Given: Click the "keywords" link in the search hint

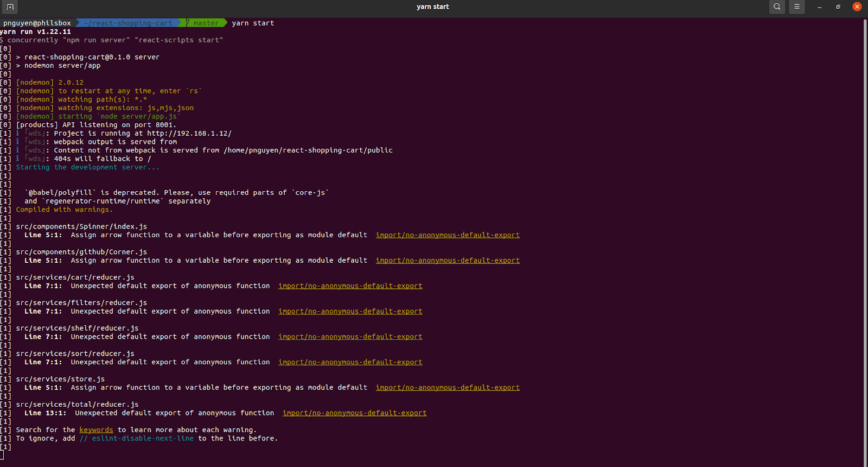Looking at the screenshot, I should point(96,430).
